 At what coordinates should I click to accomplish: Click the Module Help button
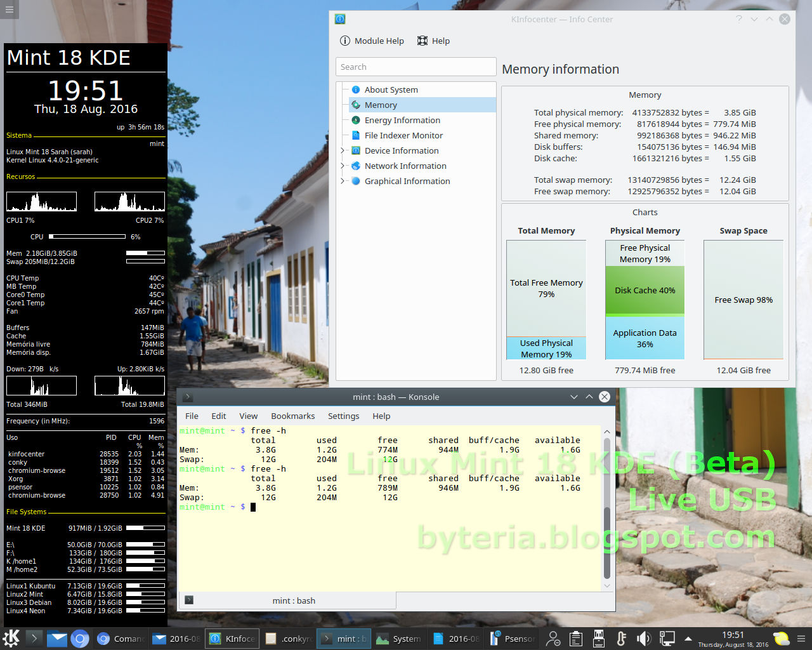tap(372, 41)
